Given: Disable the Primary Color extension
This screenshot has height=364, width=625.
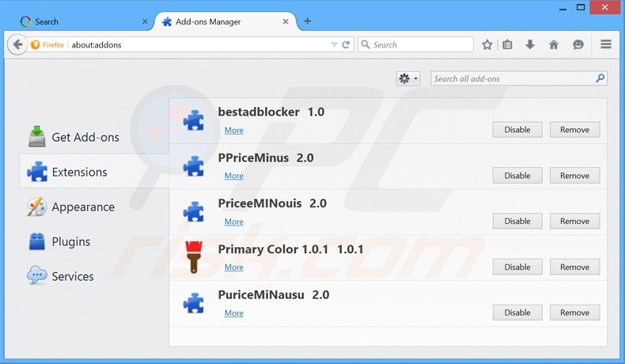Looking at the screenshot, I should point(517,267).
